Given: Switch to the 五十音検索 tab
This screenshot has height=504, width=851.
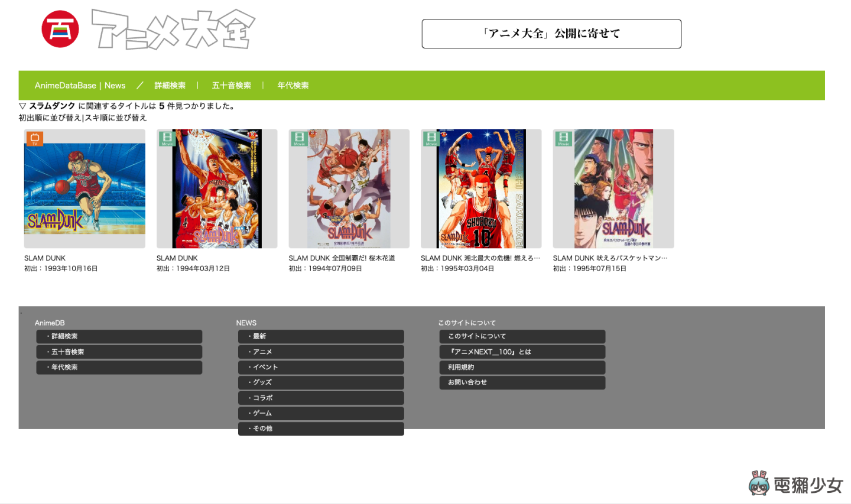Looking at the screenshot, I should (231, 85).
